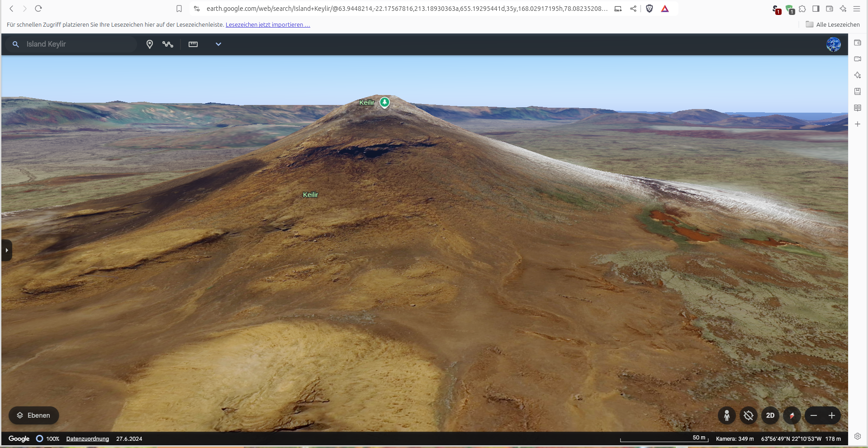Open the sidebar settings gear

858,436
